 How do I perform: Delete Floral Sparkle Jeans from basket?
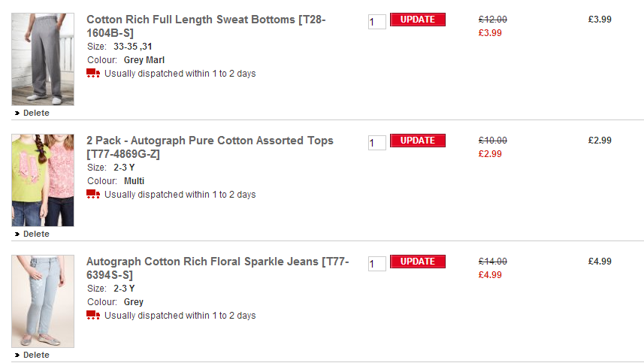(36, 355)
